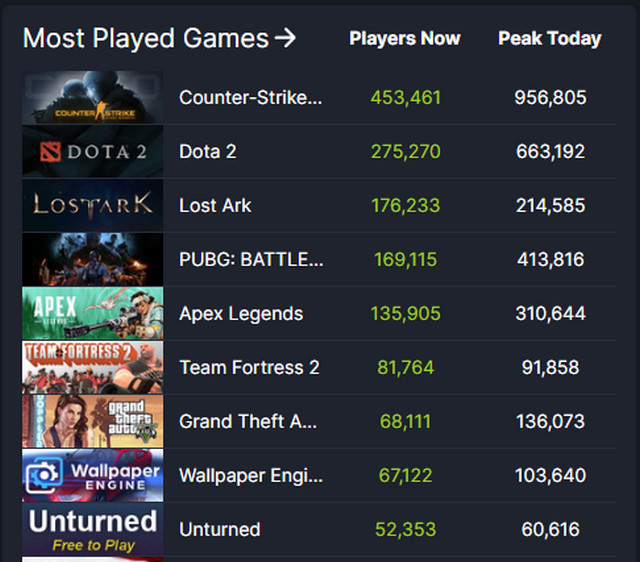640x562 pixels.
Task: Select the Lost Ark logo image
Action: tap(93, 205)
